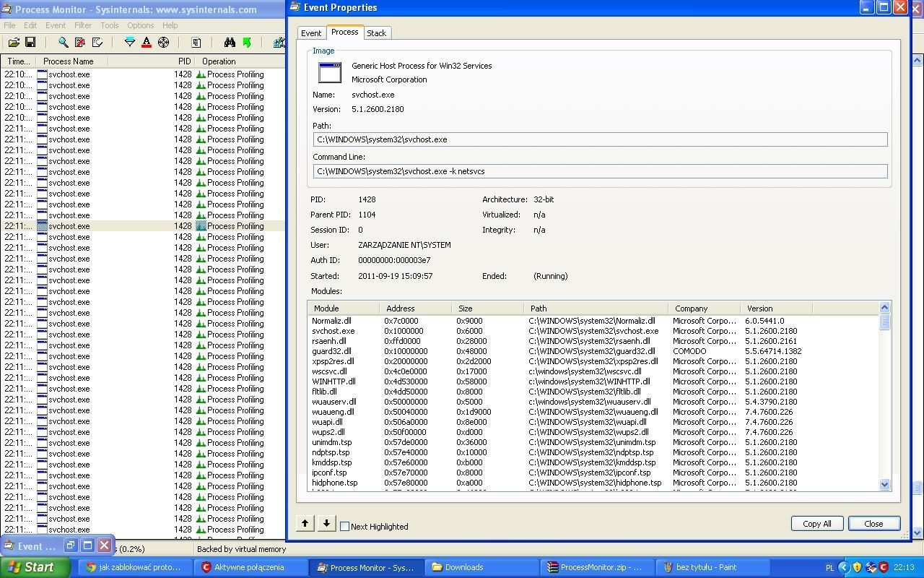
Task: Click the Find binoculars icon
Action: (230, 43)
